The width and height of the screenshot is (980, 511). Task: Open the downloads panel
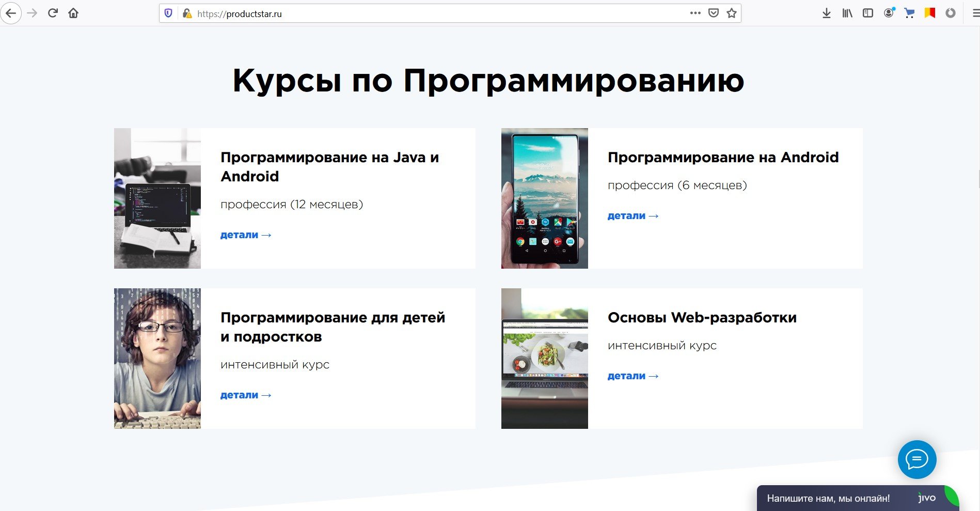[x=827, y=13]
